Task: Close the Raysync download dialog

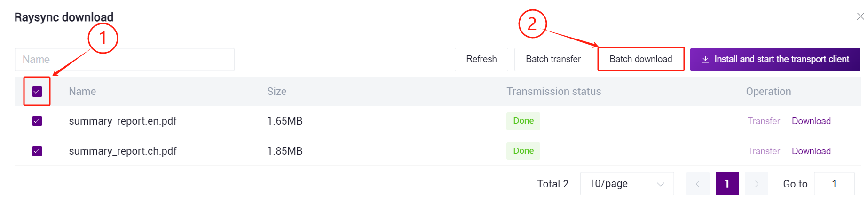Action: 860,16
